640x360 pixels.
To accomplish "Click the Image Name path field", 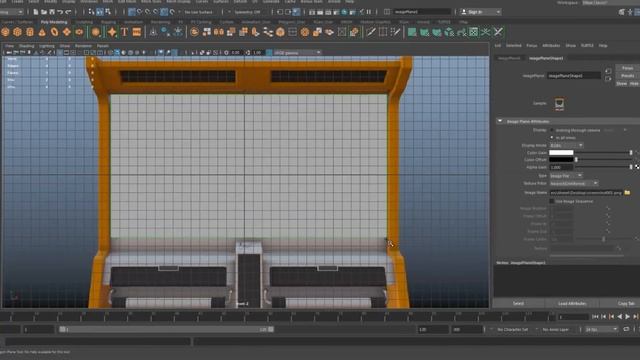I will pos(586,192).
